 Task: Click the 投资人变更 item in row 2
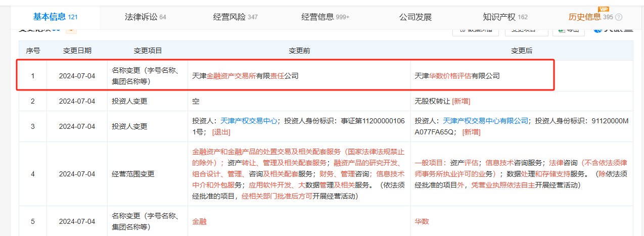[129, 101]
